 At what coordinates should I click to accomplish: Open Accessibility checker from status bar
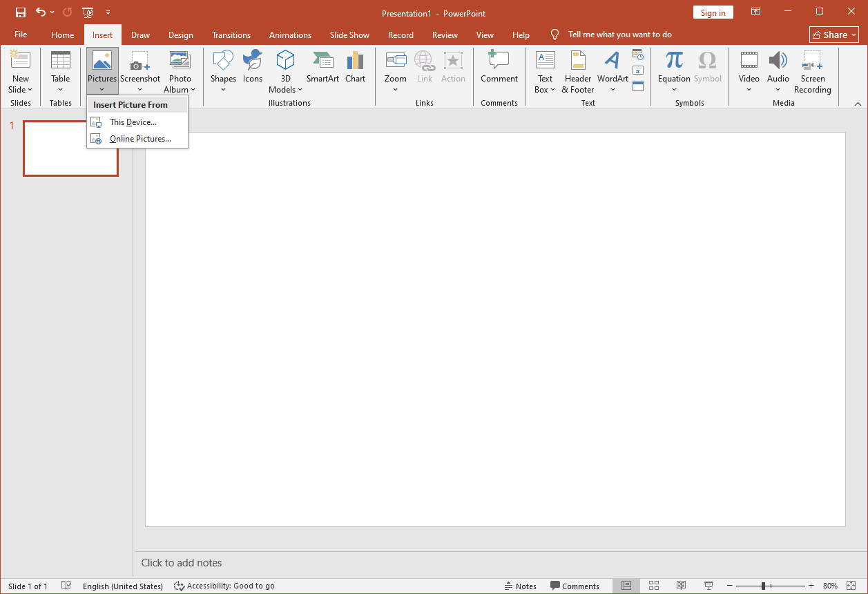224,586
